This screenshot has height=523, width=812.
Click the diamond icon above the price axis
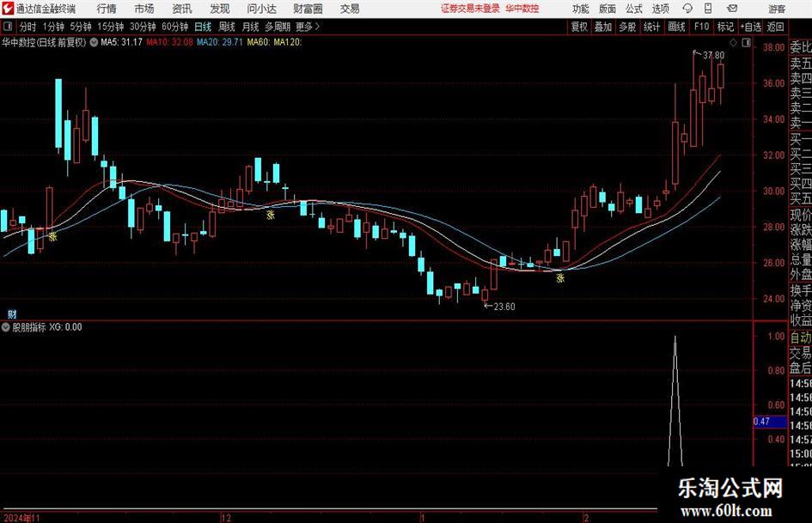(733, 42)
